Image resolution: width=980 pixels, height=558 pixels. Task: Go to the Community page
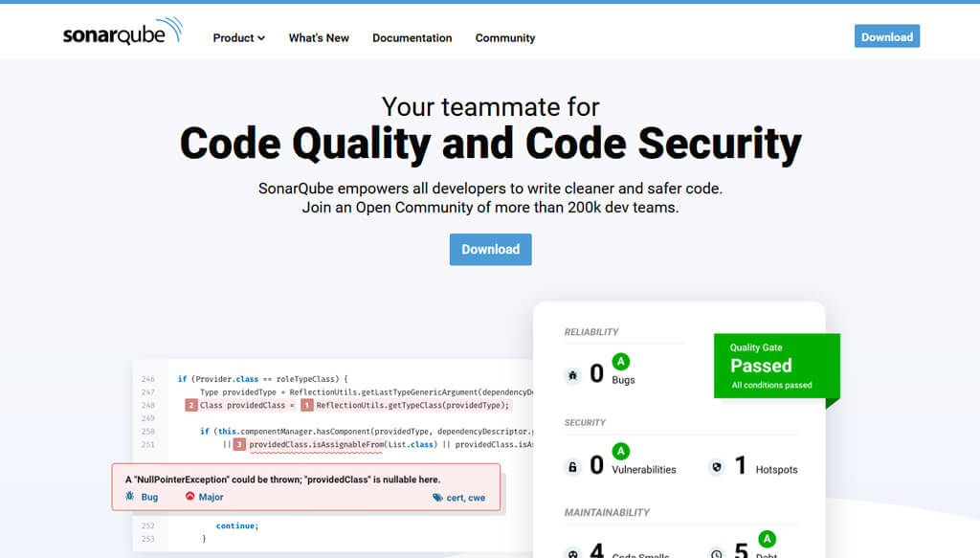505,38
